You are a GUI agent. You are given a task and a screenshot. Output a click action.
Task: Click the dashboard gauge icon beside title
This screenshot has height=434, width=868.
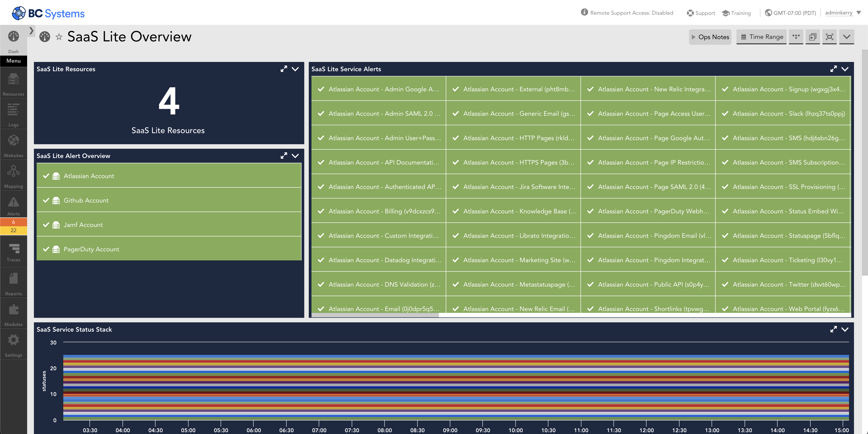(45, 37)
